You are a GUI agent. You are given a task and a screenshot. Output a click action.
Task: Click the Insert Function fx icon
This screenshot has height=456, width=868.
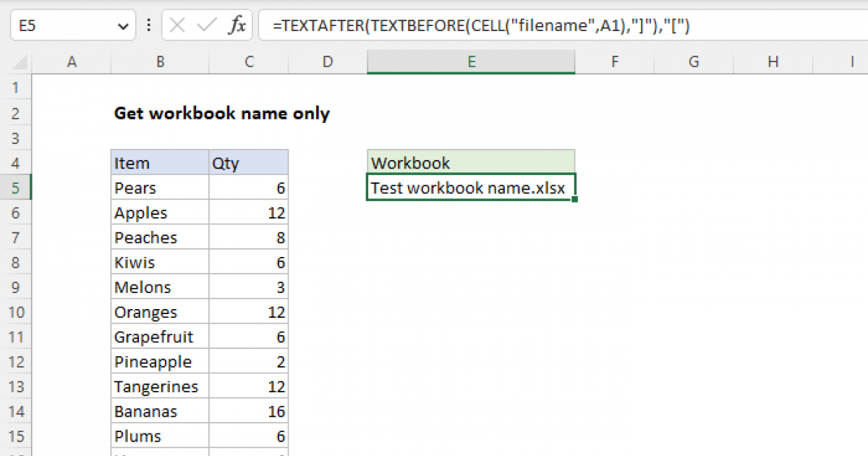pyautogui.click(x=236, y=27)
